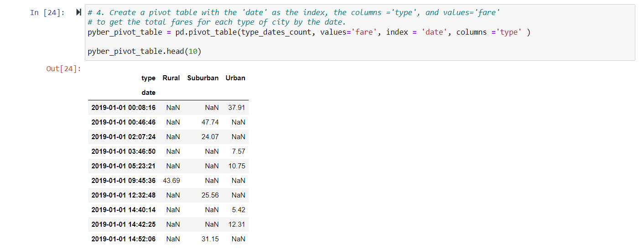The width and height of the screenshot is (644, 250).
Task: Click row index 2019-01-01 02:07:24
Action: click(124, 137)
